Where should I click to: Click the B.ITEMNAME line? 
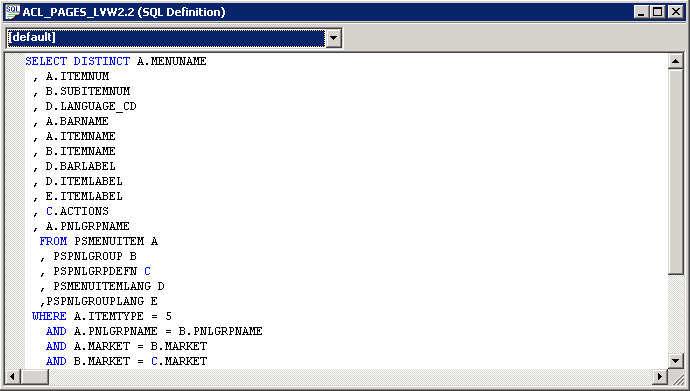click(x=74, y=151)
